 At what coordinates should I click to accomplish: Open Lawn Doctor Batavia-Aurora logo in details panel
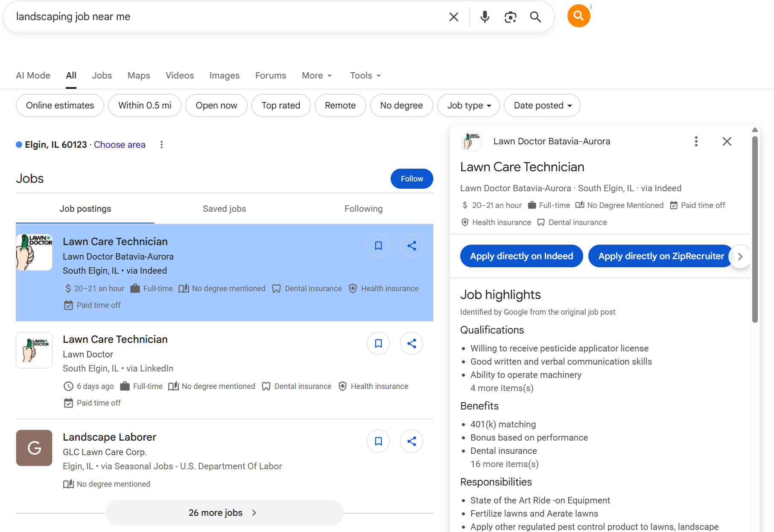(x=472, y=141)
